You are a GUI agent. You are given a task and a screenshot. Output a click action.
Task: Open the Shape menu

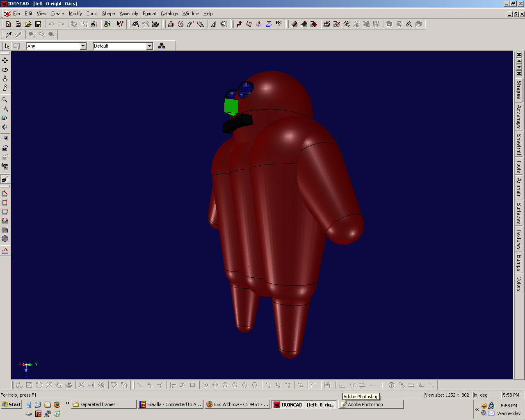108,14
